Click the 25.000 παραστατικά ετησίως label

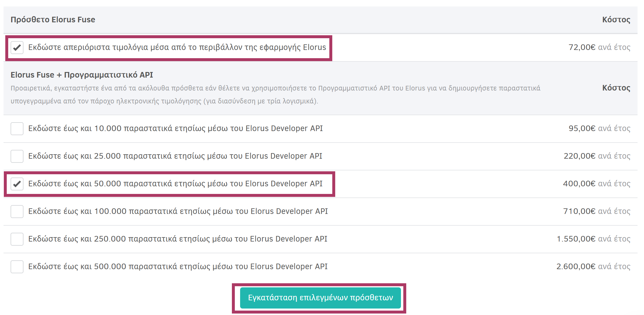click(175, 156)
